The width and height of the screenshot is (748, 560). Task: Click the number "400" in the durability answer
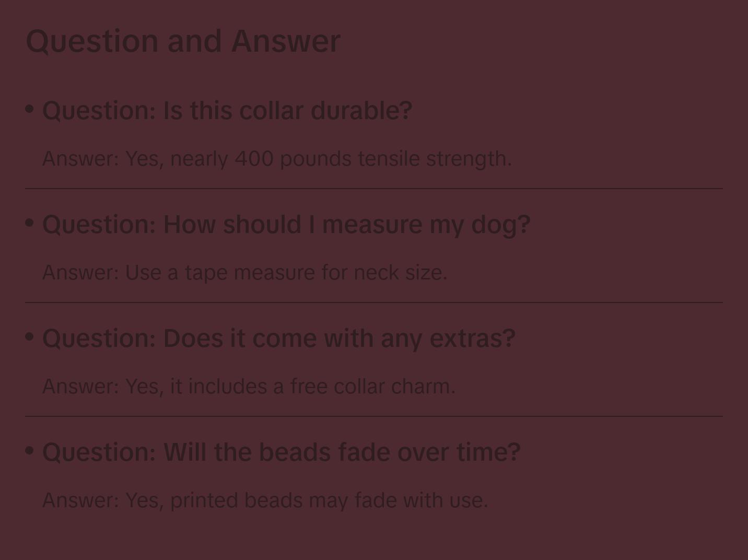point(254,159)
